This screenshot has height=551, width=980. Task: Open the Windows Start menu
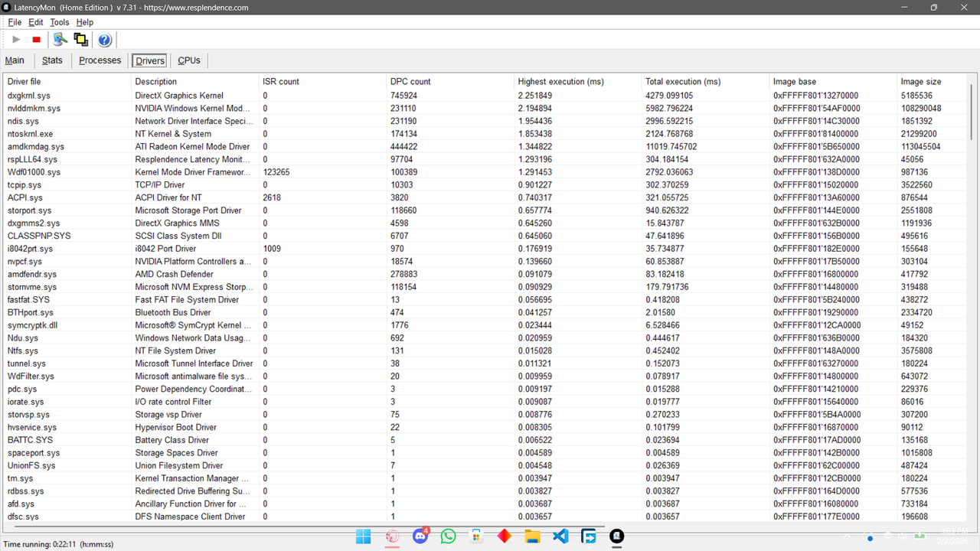pos(364,536)
